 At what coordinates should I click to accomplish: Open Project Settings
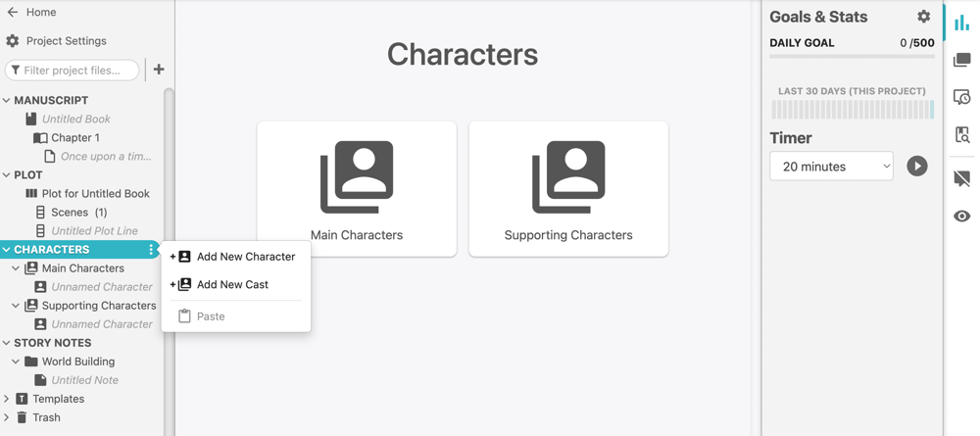56,41
